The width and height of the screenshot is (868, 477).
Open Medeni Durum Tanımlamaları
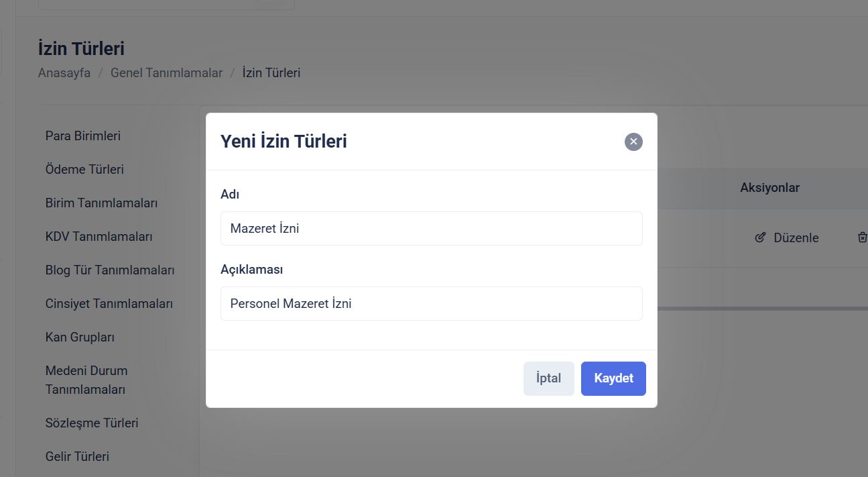click(x=86, y=380)
